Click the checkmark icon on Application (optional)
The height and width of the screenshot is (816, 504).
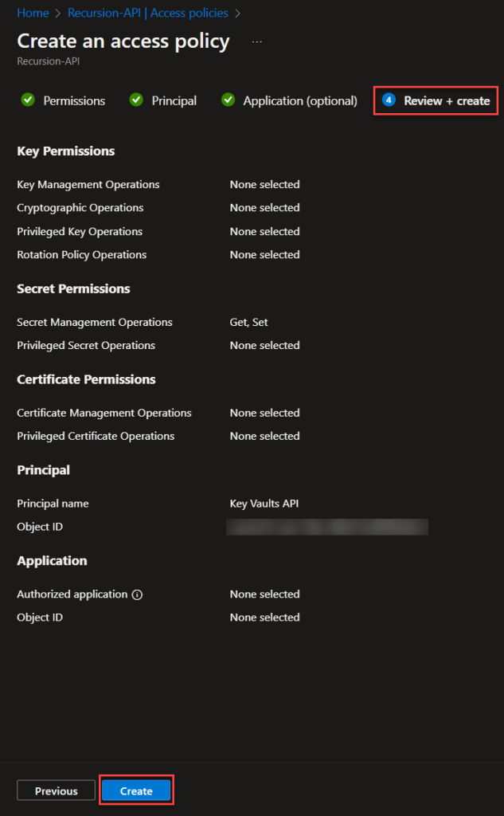(229, 100)
